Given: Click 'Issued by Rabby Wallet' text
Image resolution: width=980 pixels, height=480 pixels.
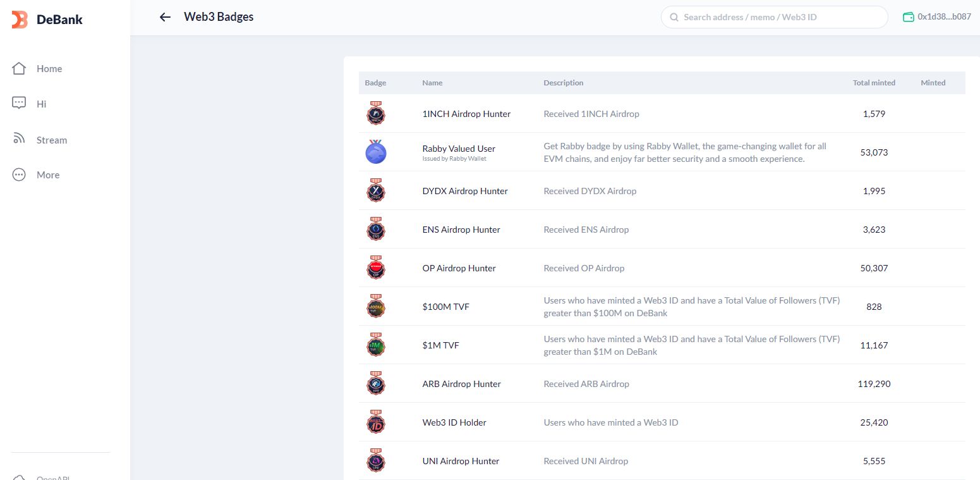Looking at the screenshot, I should [x=454, y=159].
